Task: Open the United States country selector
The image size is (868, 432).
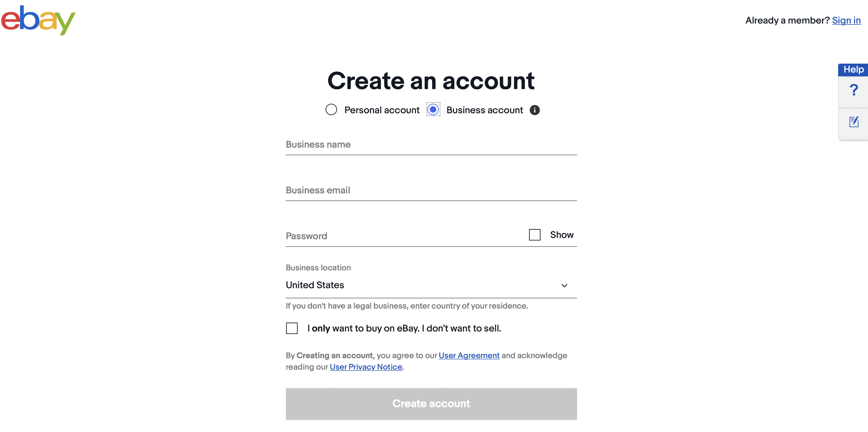Action: click(431, 285)
